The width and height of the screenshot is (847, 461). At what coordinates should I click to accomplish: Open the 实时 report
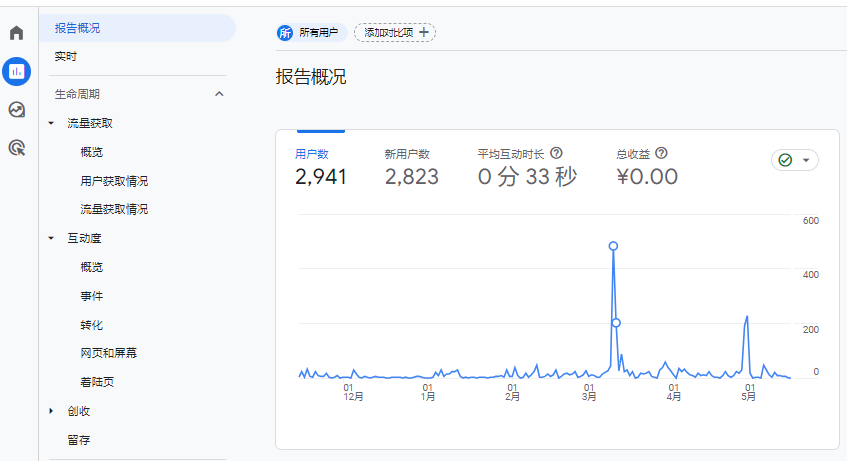[x=66, y=56]
